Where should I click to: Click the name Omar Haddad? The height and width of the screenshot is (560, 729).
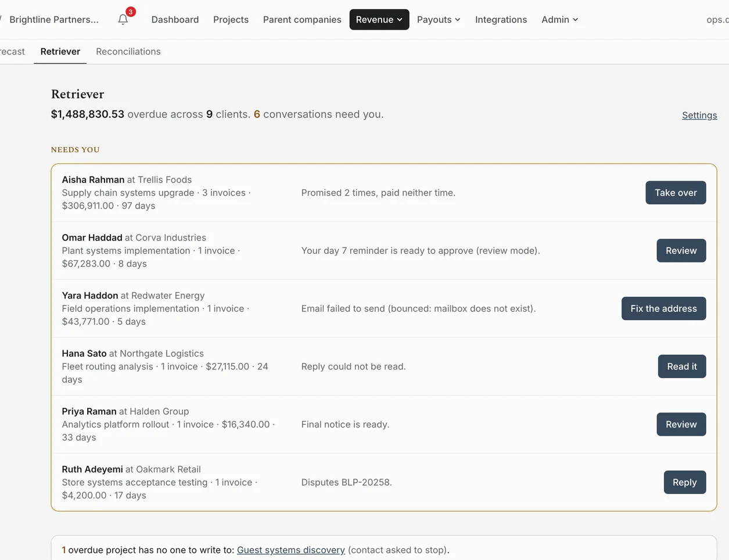click(92, 238)
